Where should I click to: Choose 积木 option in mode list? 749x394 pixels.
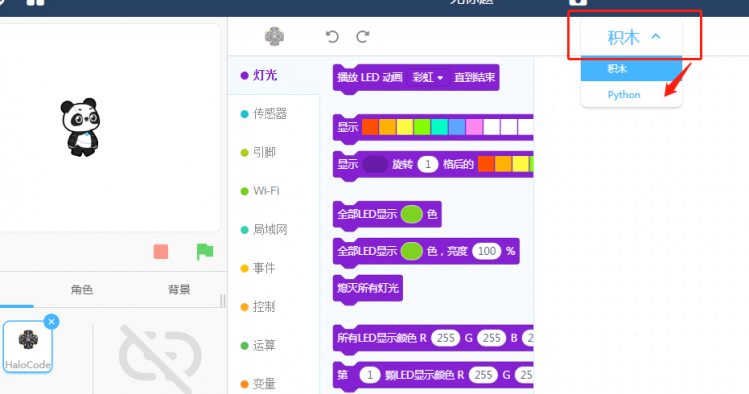click(631, 69)
